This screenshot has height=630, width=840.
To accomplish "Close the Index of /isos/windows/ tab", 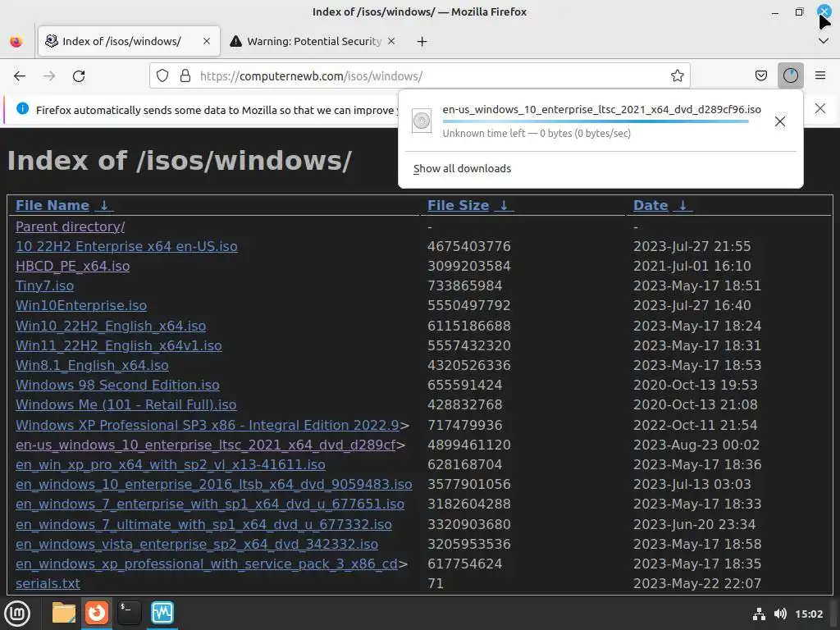I will tap(207, 41).
